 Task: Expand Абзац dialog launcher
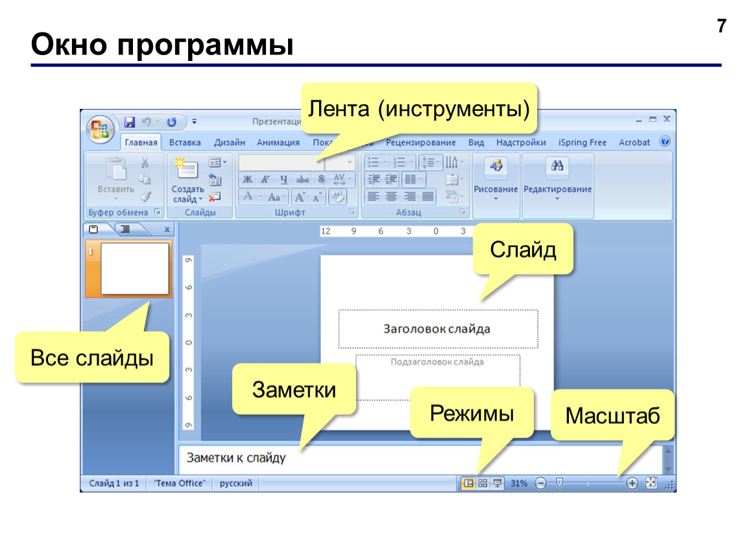click(x=462, y=212)
